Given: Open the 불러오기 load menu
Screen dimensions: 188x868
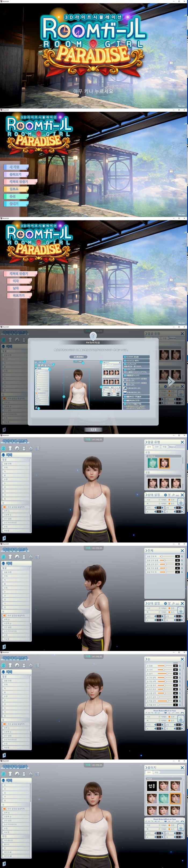Looking at the screenshot, I should click(x=16, y=174).
